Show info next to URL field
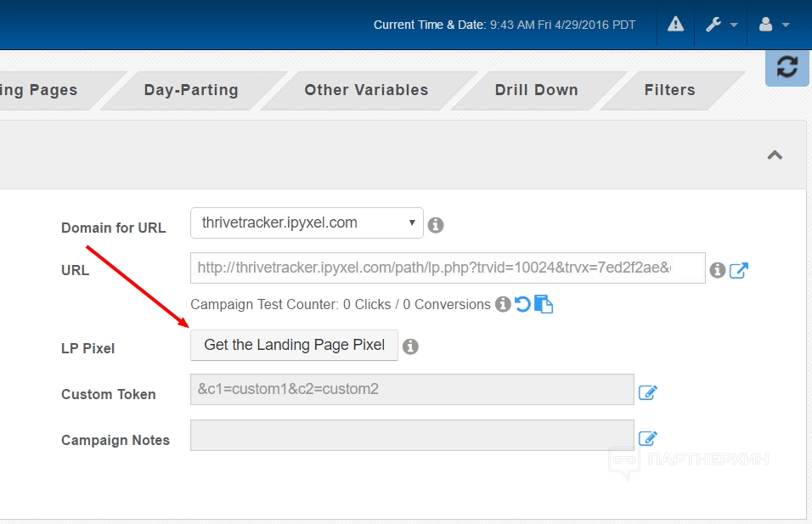 [x=717, y=270]
